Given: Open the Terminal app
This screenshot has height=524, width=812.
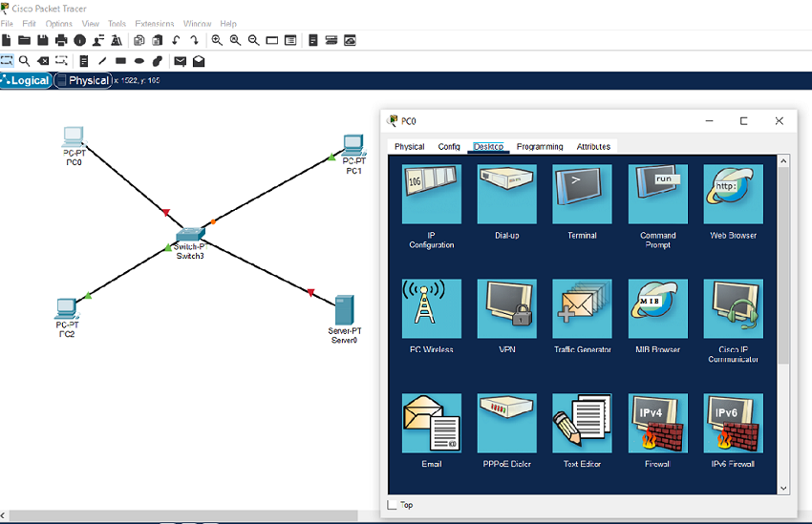Looking at the screenshot, I should point(582,194).
